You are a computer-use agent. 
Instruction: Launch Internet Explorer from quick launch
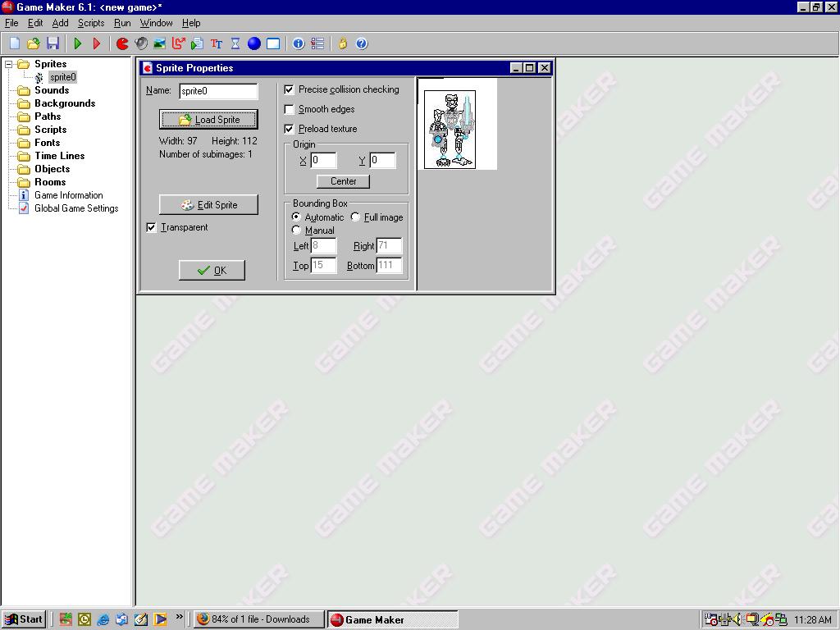pyautogui.click(x=103, y=619)
